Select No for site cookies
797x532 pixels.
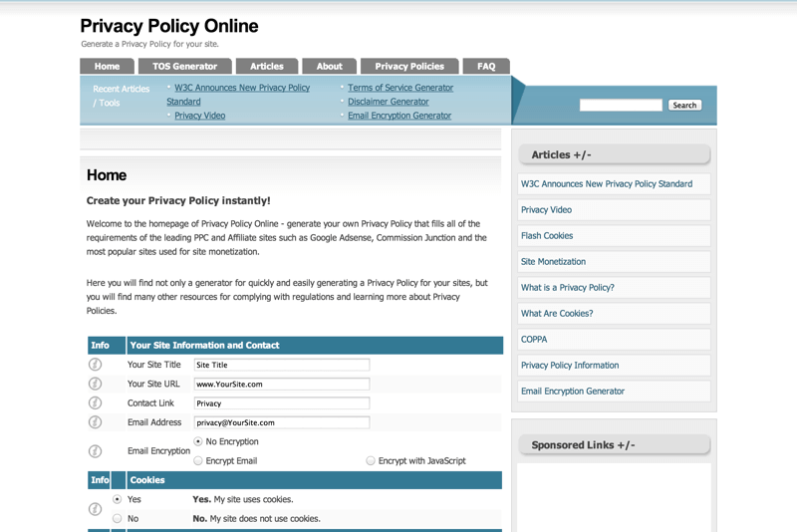[118, 519]
